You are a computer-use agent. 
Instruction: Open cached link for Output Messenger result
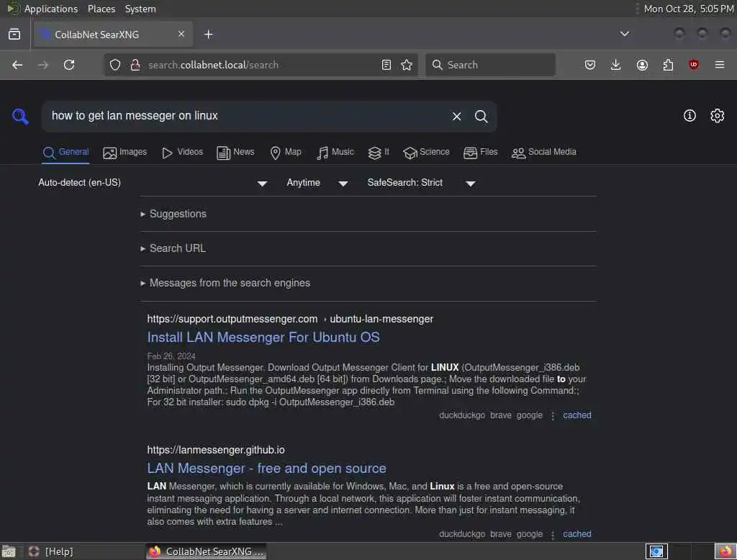577,415
